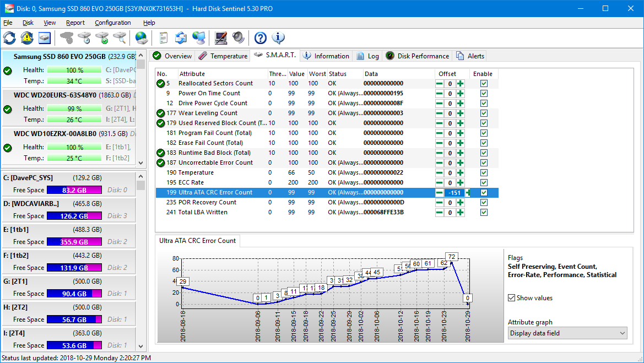This screenshot has width=644, height=363.
Task: Switch to the Alerts tab
Action: tap(470, 56)
